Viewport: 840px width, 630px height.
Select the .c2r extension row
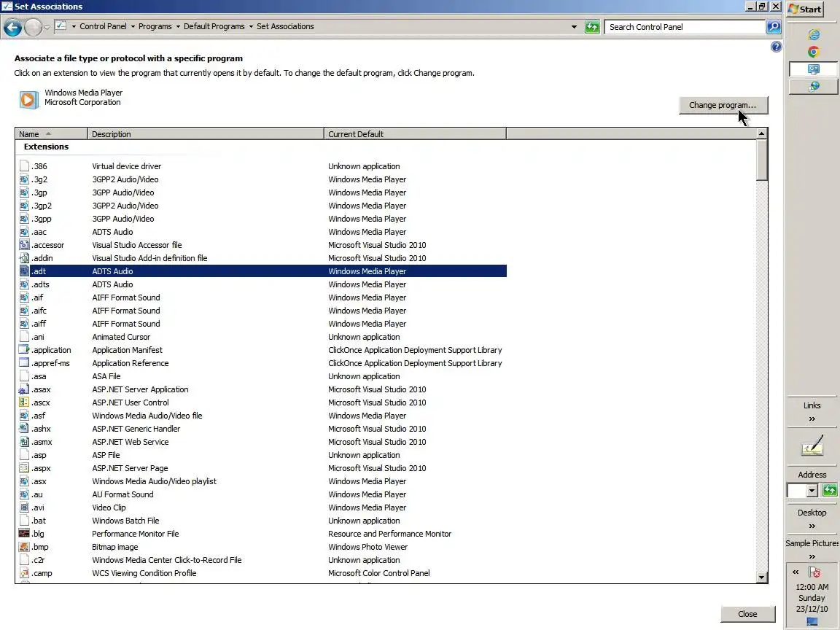click(262, 560)
